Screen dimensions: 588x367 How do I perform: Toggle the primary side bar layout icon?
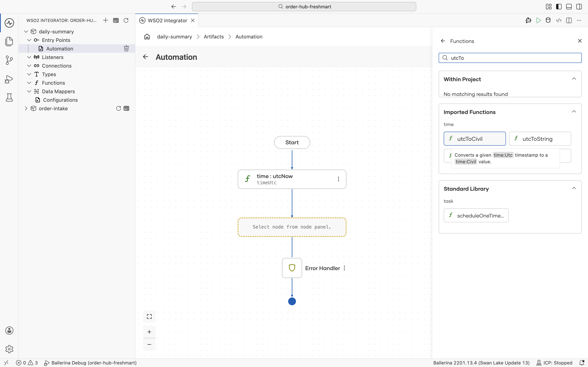(559, 7)
